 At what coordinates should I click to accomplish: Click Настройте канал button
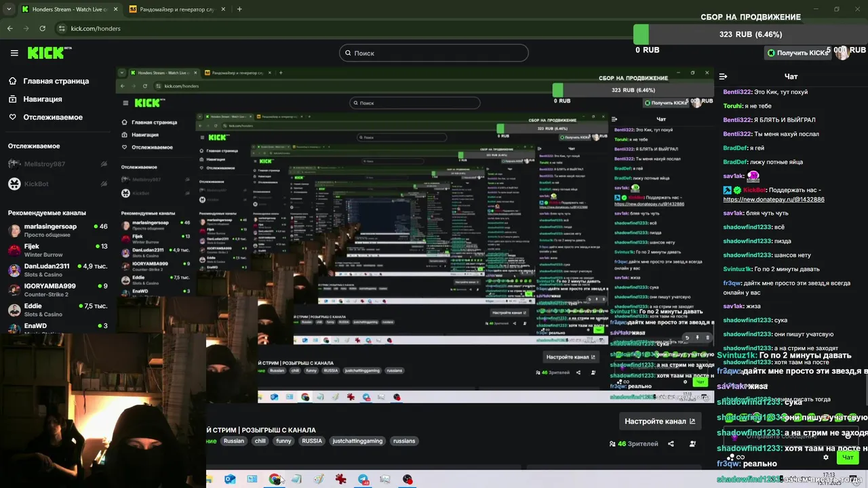[660, 421]
